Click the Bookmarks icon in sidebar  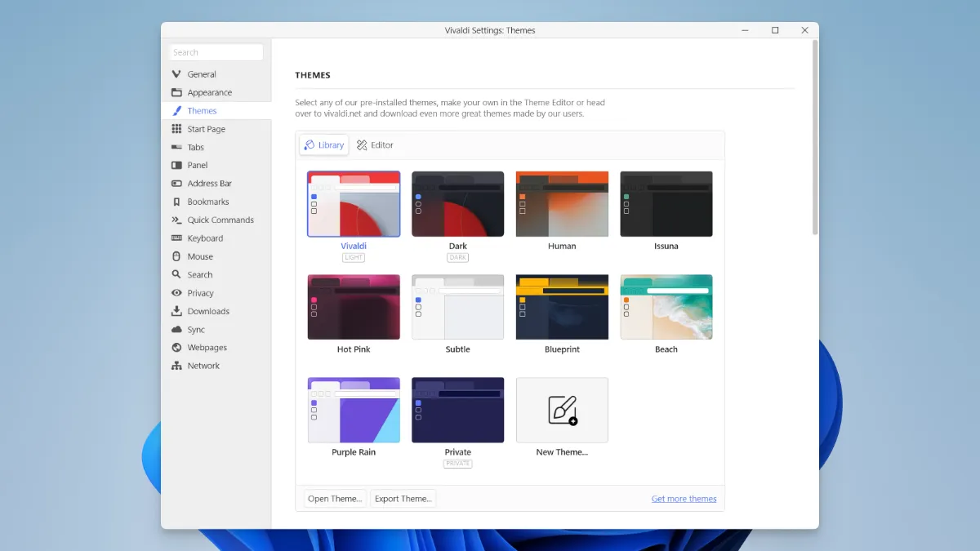[176, 202]
